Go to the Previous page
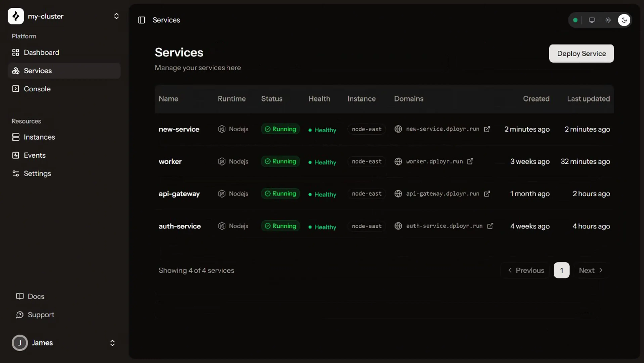Viewport: 644px width, 363px height. pos(526,270)
